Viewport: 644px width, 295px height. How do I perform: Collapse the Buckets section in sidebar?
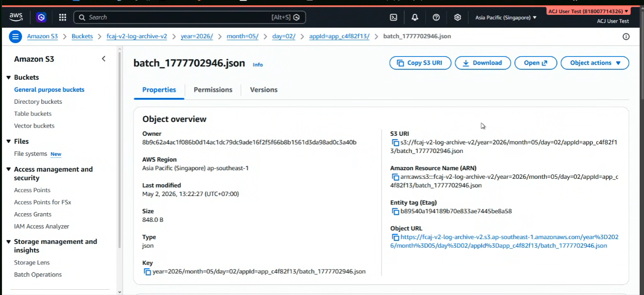9,77
